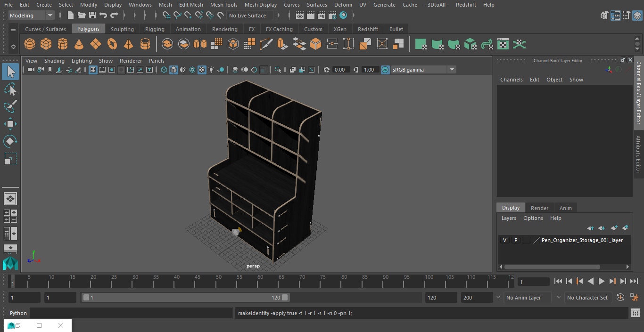Play animation forwards
The height and width of the screenshot is (332, 644).
point(601,281)
